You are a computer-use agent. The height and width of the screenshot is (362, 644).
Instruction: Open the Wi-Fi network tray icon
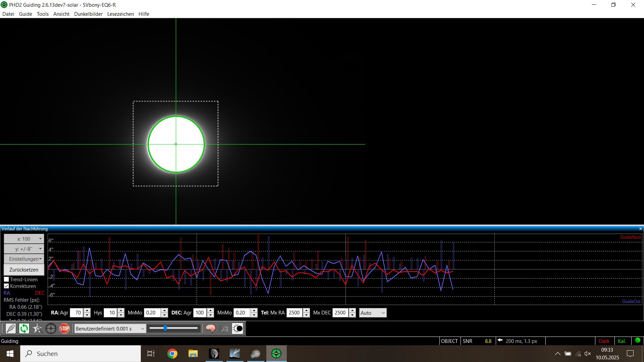pos(578,354)
